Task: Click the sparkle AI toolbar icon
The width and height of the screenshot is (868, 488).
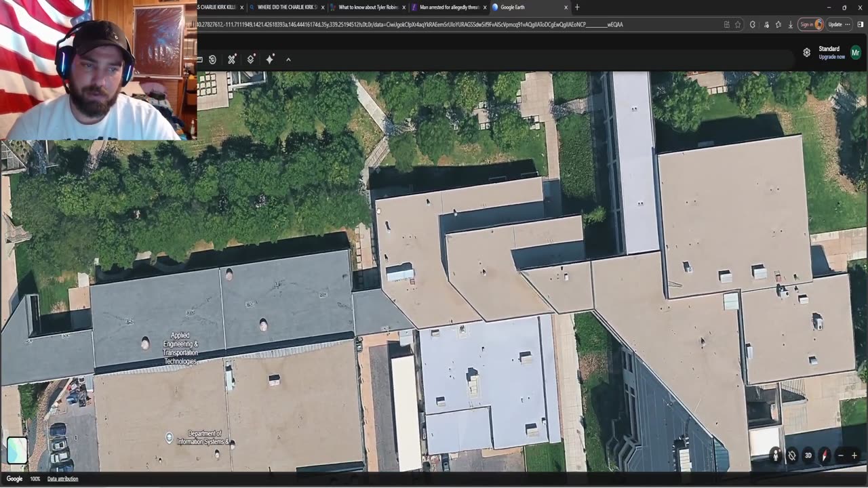Action: 270,60
